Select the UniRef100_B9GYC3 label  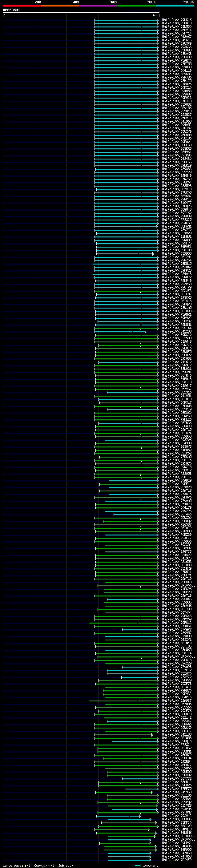coord(177,551)
